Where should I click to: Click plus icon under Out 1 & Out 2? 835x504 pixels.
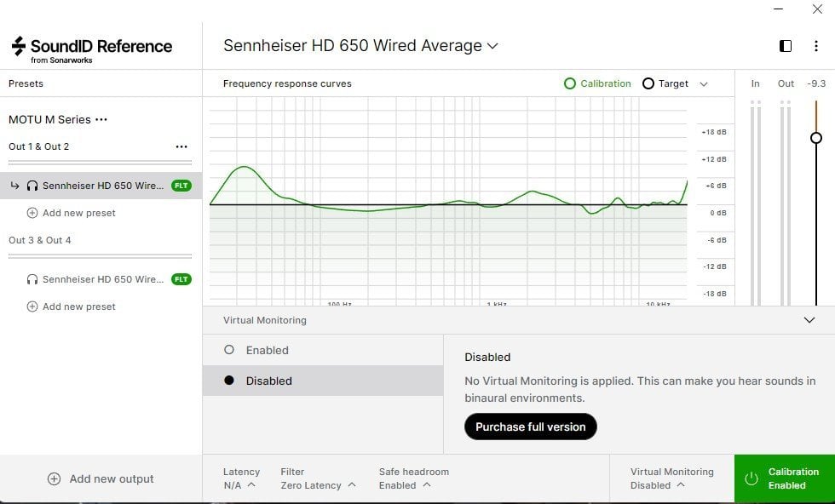[x=32, y=213]
